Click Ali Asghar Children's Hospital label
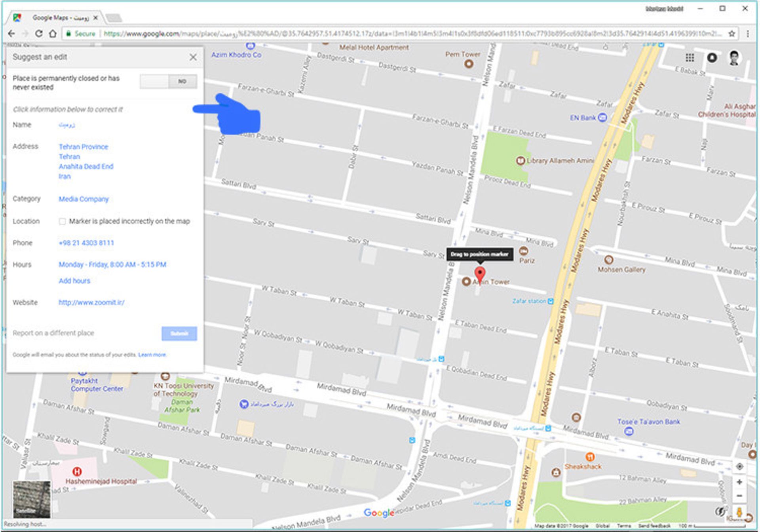Viewport: 760px width, 532px height. [x=727, y=110]
